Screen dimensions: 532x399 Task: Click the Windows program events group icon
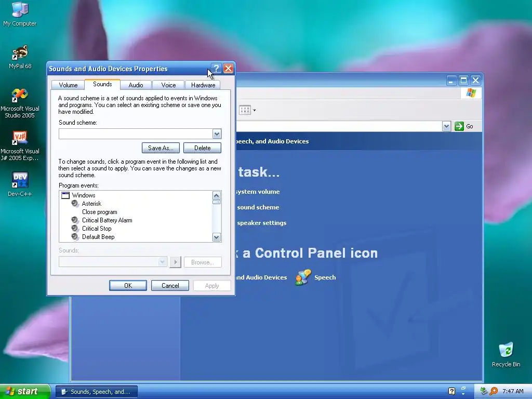coord(65,195)
